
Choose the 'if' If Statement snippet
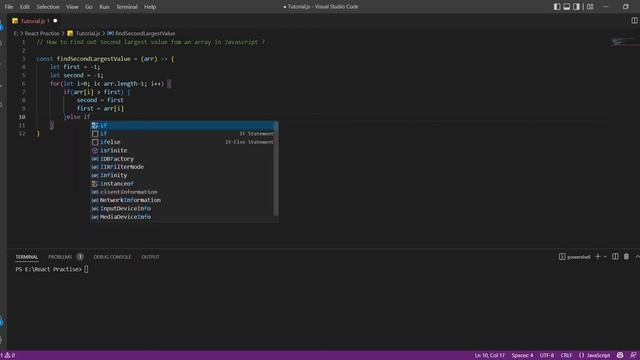[182, 133]
